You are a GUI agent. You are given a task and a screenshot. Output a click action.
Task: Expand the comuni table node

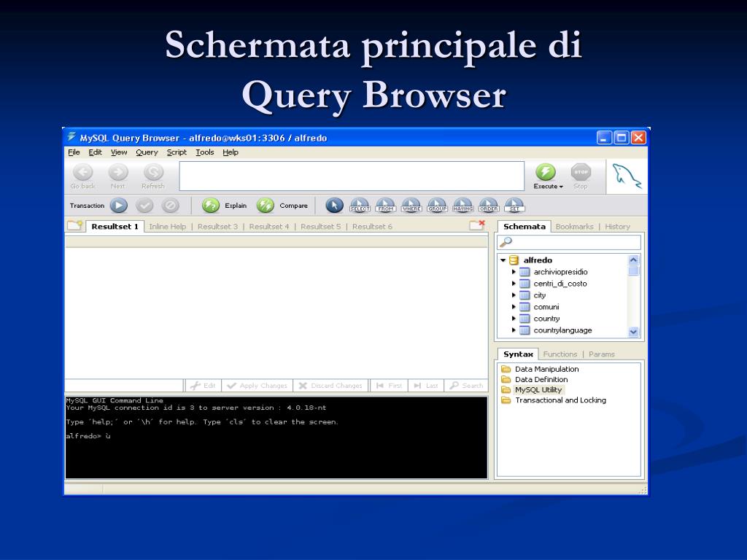pos(514,307)
